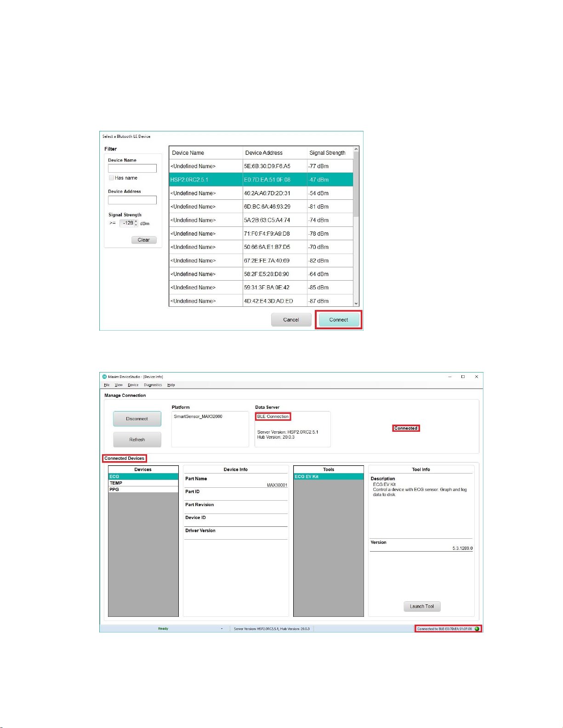Open the Help menu
Screen dimensions: 563x728
(x=171, y=385)
